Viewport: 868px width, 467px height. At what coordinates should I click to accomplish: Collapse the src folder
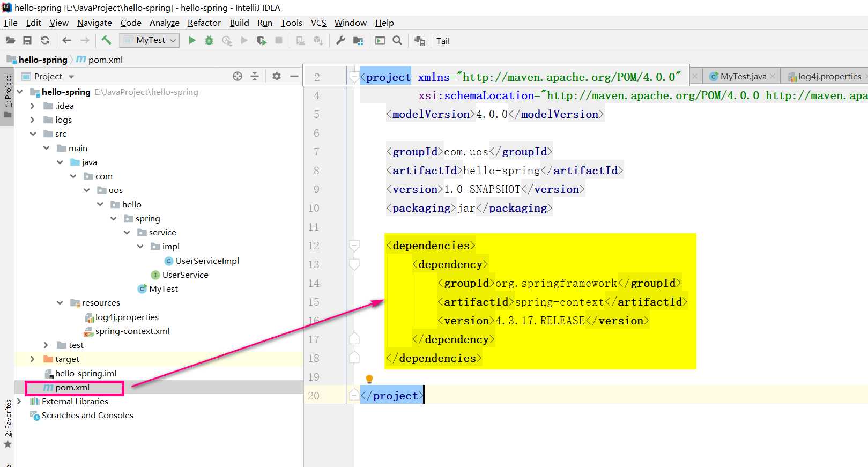33,134
